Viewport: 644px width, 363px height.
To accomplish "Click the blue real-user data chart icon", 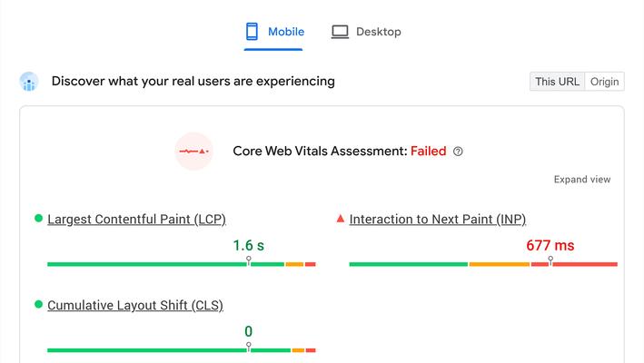I will click(29, 81).
